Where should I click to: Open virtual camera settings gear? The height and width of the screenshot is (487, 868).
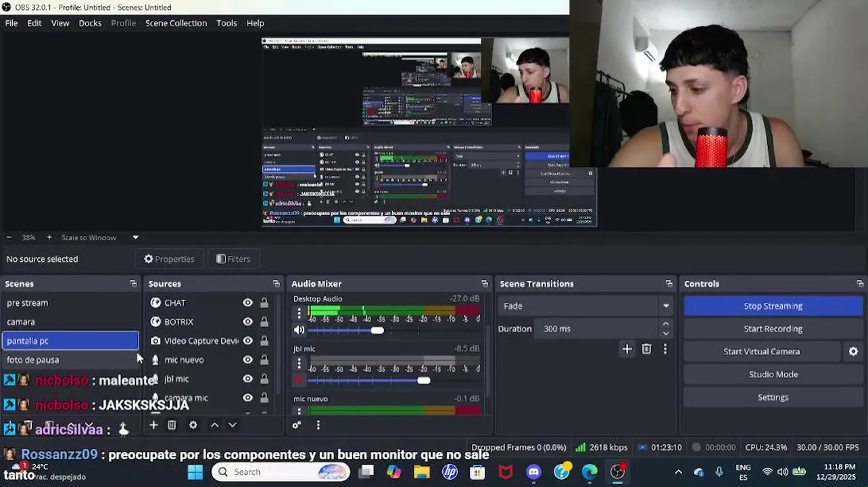click(x=853, y=351)
